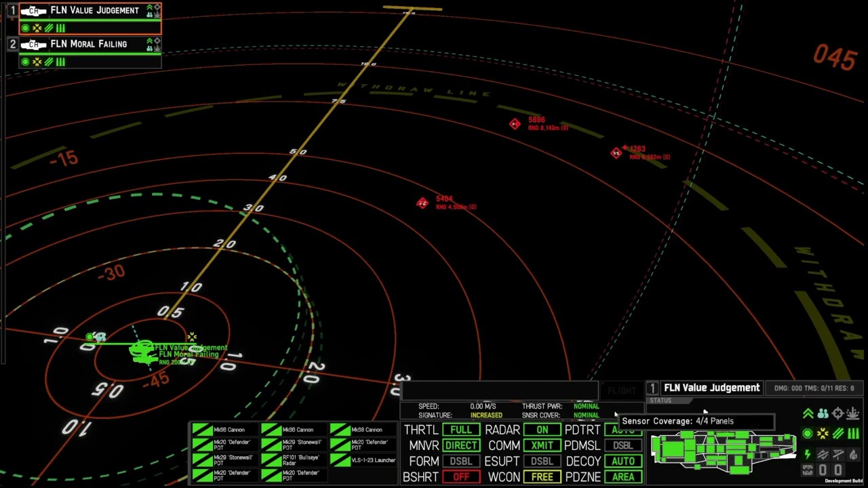Click the green ammunition icon under FLN Value Judgement

point(60,28)
